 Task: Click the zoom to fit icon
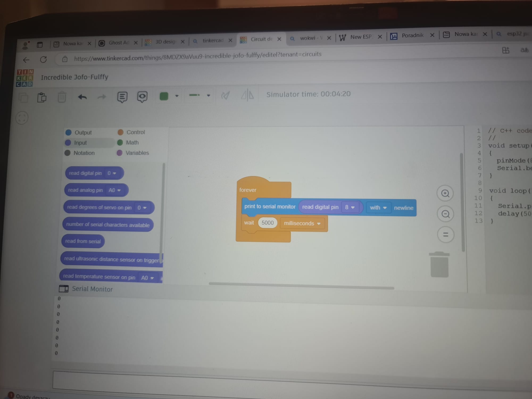tap(22, 118)
